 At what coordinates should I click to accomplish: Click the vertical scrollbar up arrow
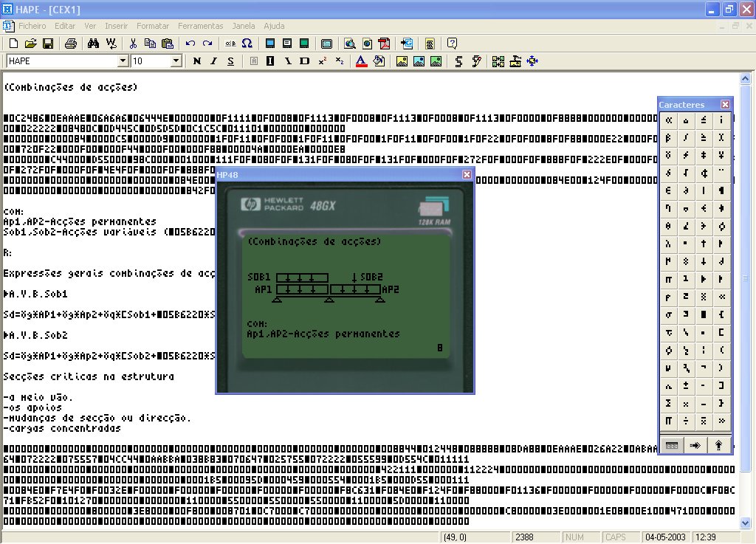[x=746, y=78]
